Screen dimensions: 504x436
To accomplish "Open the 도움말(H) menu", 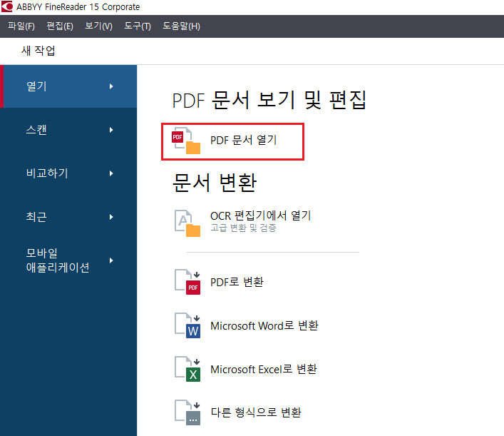I will click(181, 26).
